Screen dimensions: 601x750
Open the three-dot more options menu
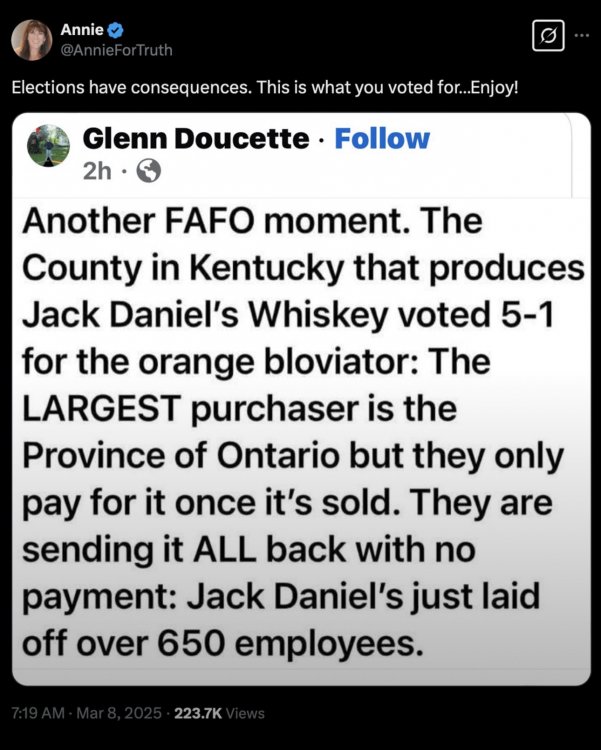(x=582, y=37)
